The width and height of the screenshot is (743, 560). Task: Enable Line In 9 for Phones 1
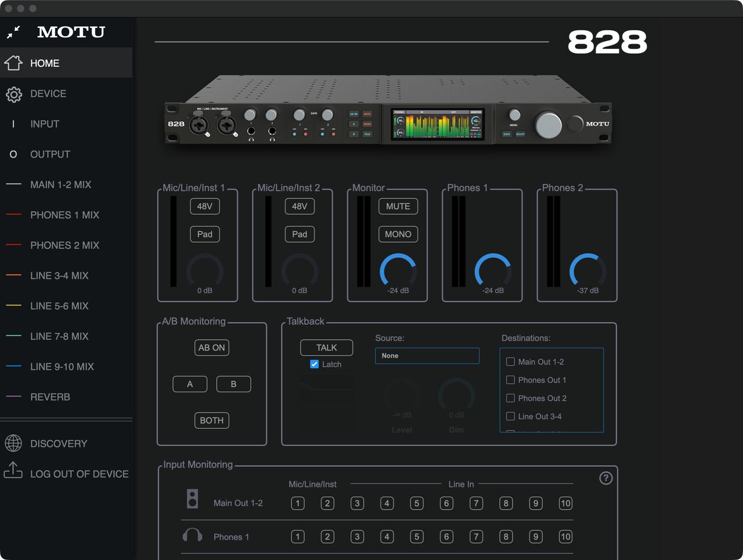pyautogui.click(x=536, y=537)
